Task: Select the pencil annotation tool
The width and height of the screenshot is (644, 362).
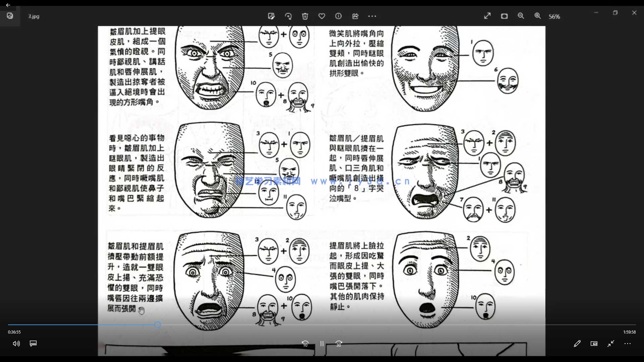Action: [x=577, y=344]
